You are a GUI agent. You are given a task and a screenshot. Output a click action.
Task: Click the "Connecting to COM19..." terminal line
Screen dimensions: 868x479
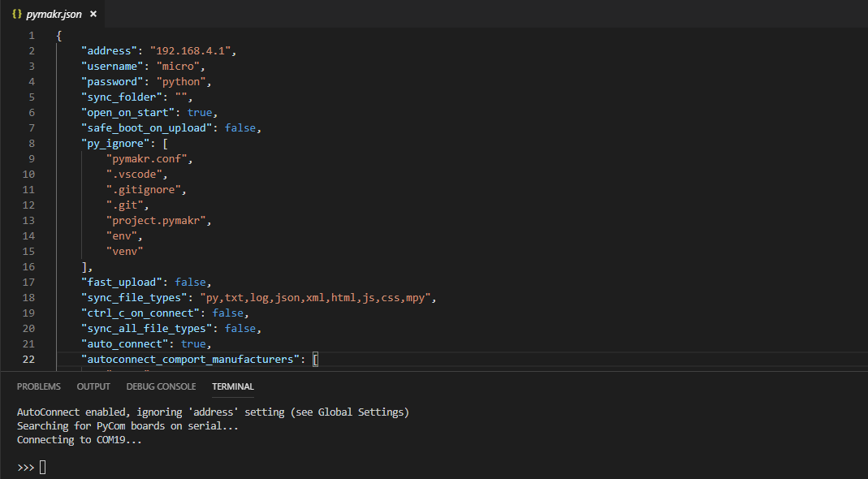tap(80, 440)
